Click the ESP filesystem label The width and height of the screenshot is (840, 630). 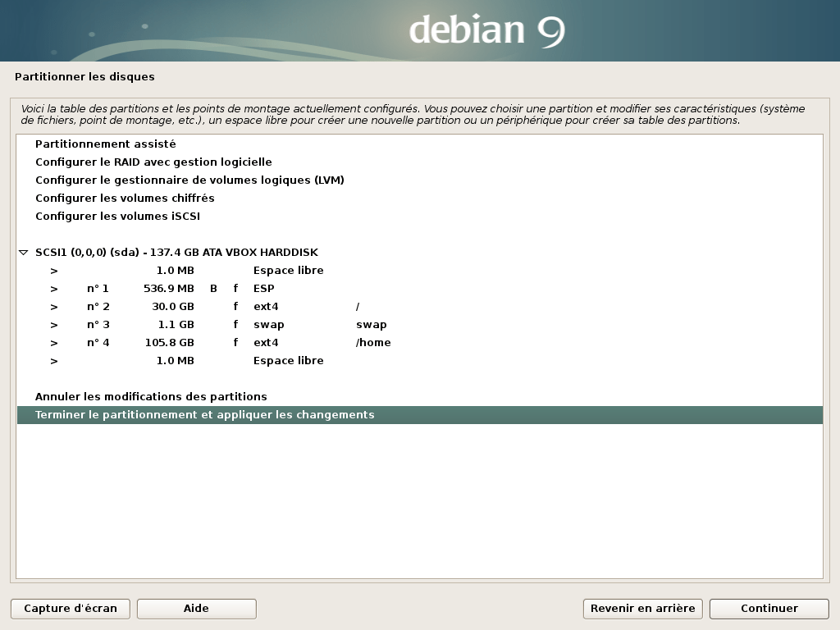pos(263,289)
